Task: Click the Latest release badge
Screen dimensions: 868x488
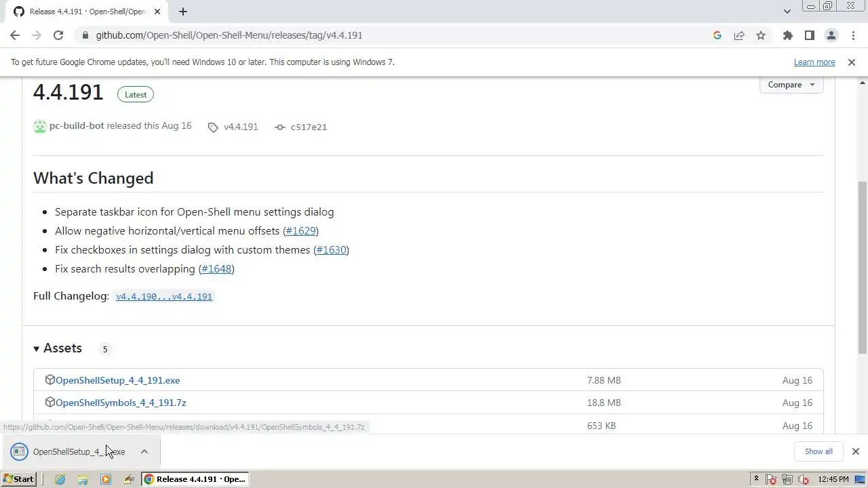Action: pyautogui.click(x=136, y=94)
